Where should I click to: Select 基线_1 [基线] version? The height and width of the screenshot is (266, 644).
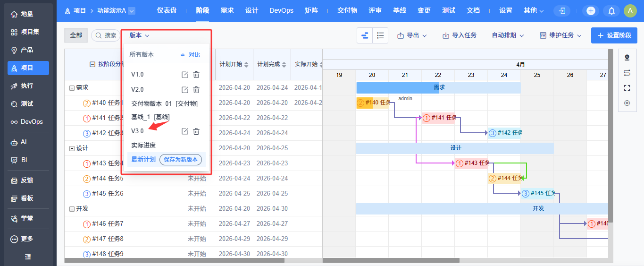pos(151,117)
